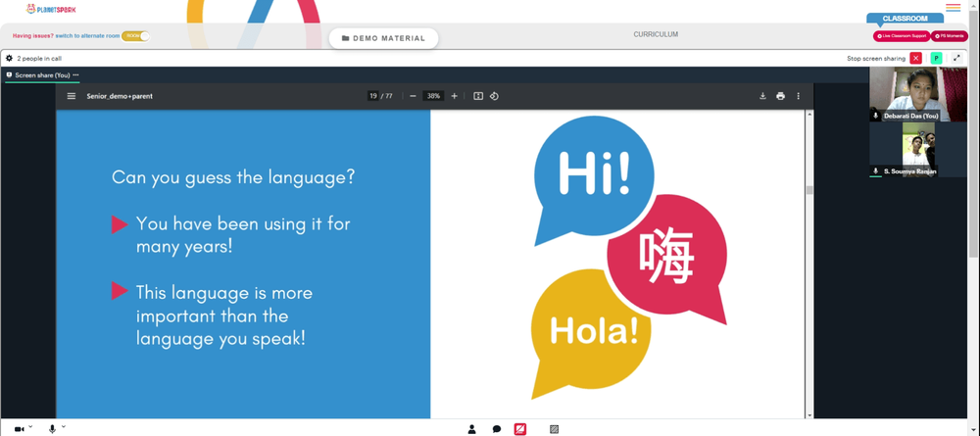Click the PDF vertical scrollbar thumb
The width and height of the screenshot is (980, 436).
click(810, 190)
